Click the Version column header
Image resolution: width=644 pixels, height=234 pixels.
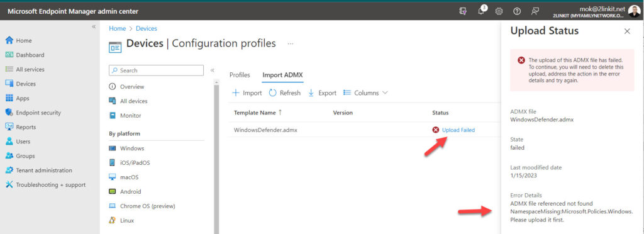(x=343, y=113)
